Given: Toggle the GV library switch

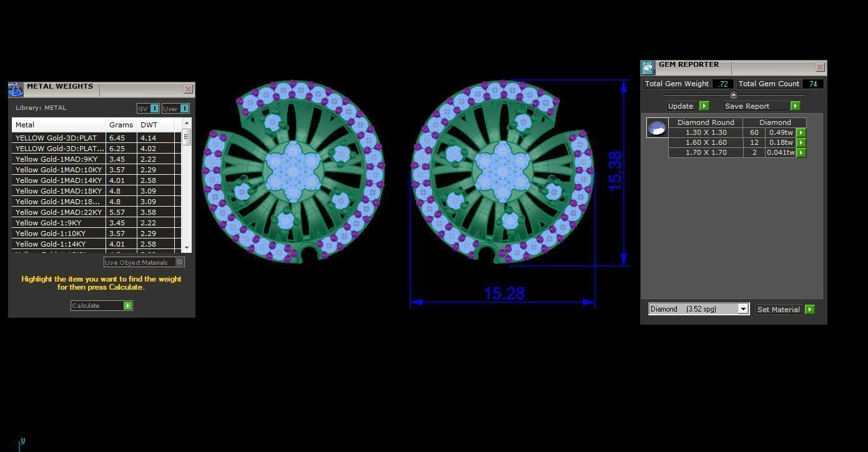Looking at the screenshot, I should pyautogui.click(x=154, y=109).
